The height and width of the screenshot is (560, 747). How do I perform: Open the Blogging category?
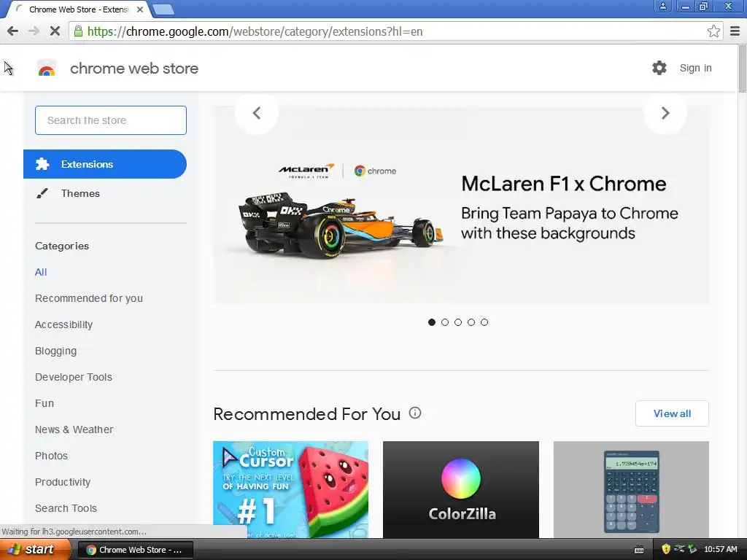(x=55, y=351)
